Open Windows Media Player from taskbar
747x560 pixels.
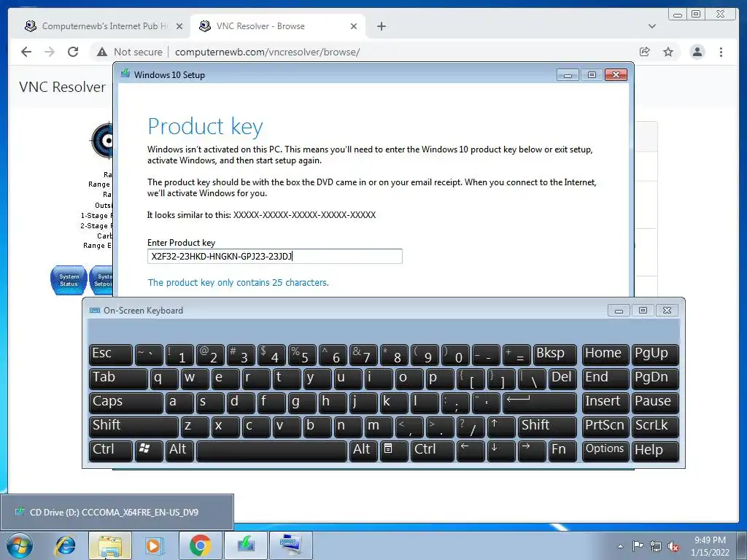[x=155, y=545]
